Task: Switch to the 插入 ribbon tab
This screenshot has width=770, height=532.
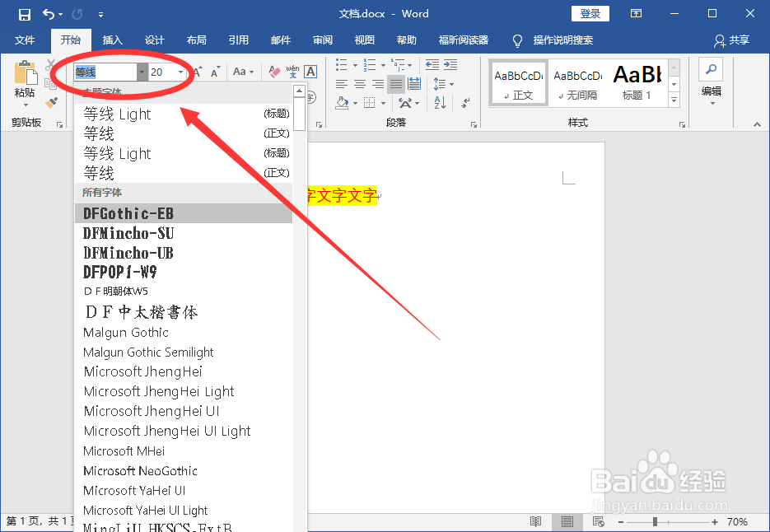Action: (x=112, y=40)
